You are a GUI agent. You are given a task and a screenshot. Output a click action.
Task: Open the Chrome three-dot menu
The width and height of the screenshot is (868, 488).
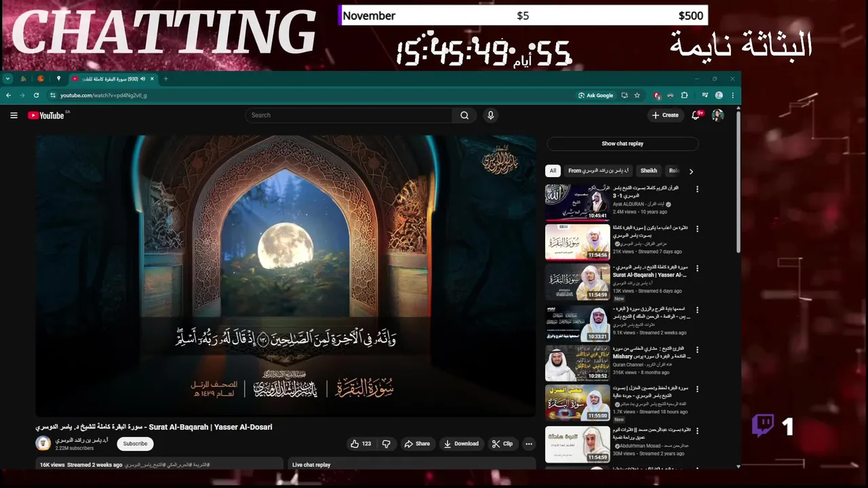732,96
